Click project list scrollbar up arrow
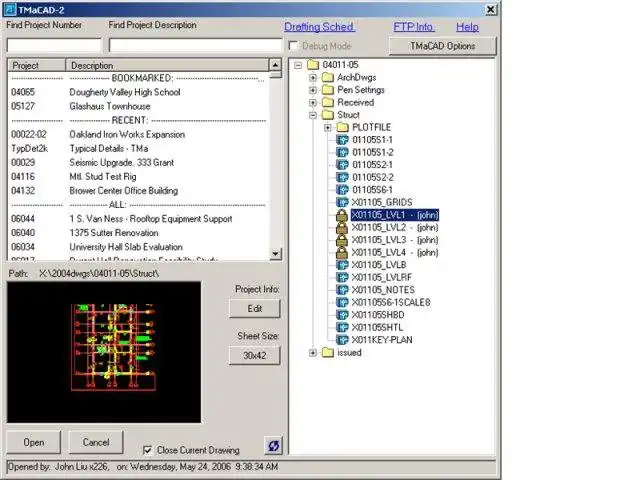This screenshot has height=480, width=640. point(276,65)
